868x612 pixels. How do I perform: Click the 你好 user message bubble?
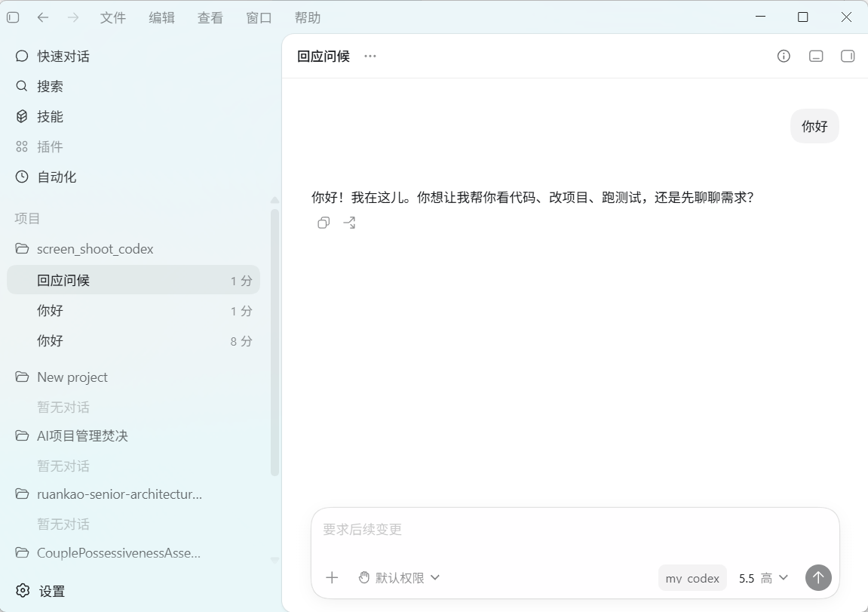tap(815, 126)
